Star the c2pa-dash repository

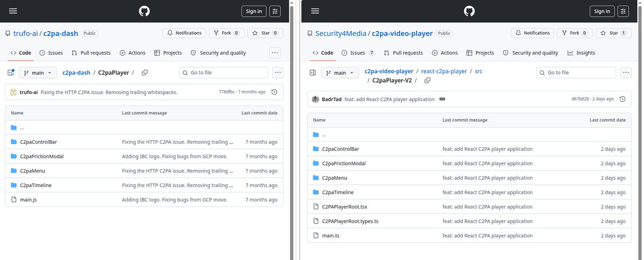(266, 33)
